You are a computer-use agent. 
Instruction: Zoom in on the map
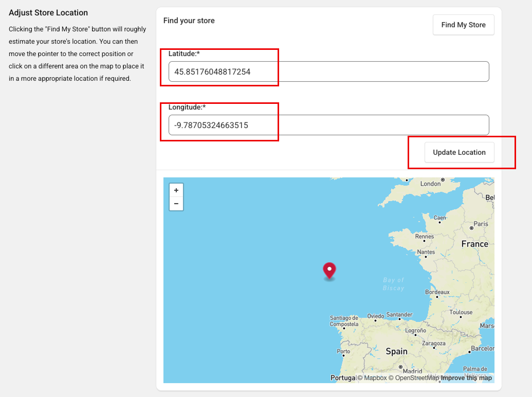176,190
